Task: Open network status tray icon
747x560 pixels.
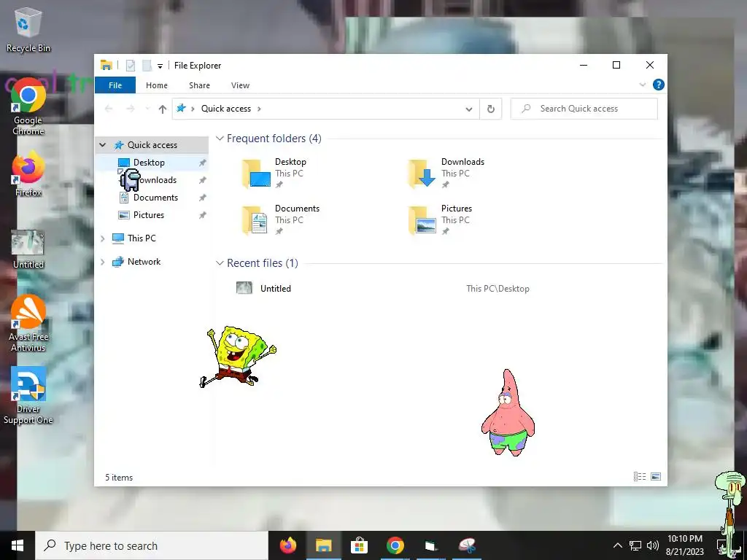Action: click(635, 545)
